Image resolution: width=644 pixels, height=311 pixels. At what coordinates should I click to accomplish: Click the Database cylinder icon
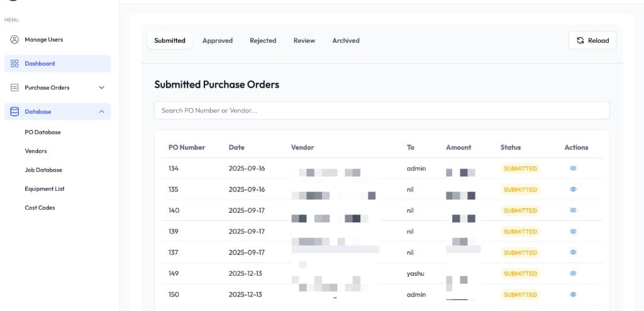(x=14, y=111)
